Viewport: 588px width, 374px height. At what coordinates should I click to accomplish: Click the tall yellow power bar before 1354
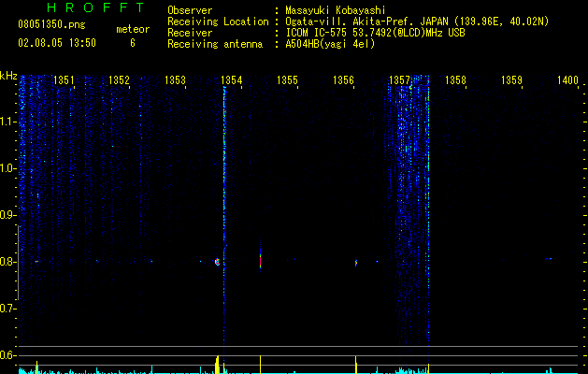(217, 365)
